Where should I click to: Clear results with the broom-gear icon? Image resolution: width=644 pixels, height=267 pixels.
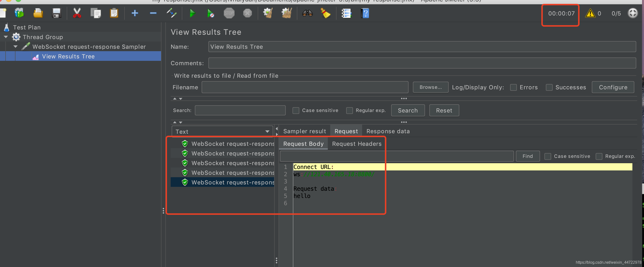click(x=268, y=13)
